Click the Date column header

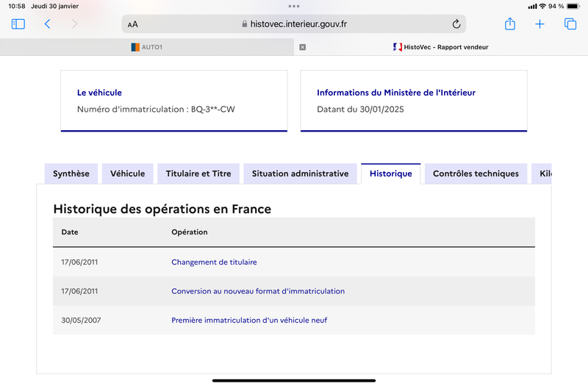70,232
